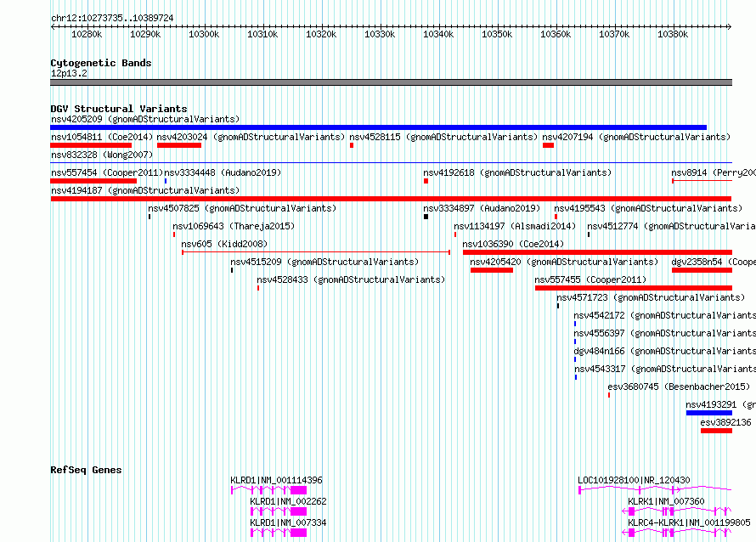This screenshot has width=756, height=542.
Task: Open nsv4528433 variant label
Action: [x=351, y=279]
